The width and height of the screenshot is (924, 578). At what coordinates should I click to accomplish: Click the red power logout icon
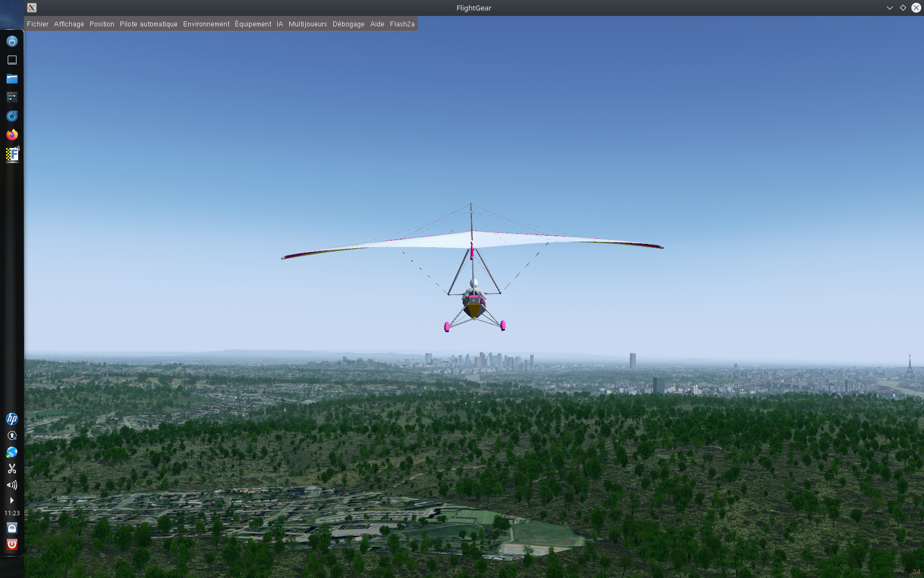(12, 544)
